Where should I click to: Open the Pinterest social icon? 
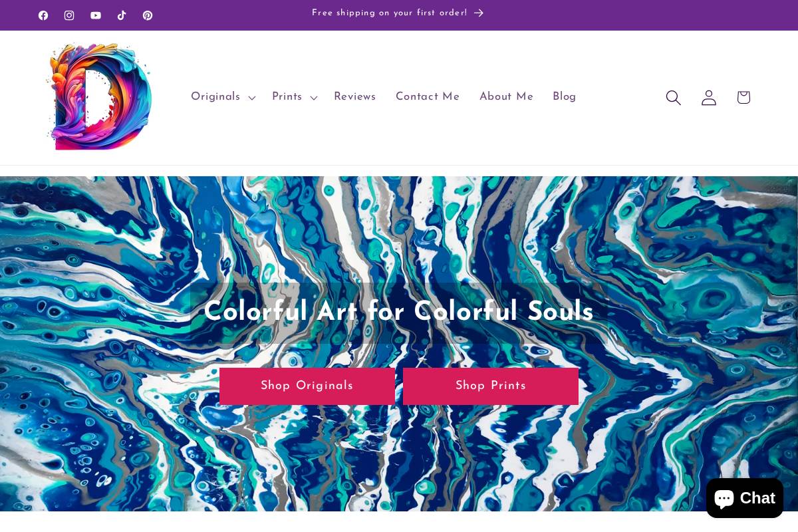148,15
